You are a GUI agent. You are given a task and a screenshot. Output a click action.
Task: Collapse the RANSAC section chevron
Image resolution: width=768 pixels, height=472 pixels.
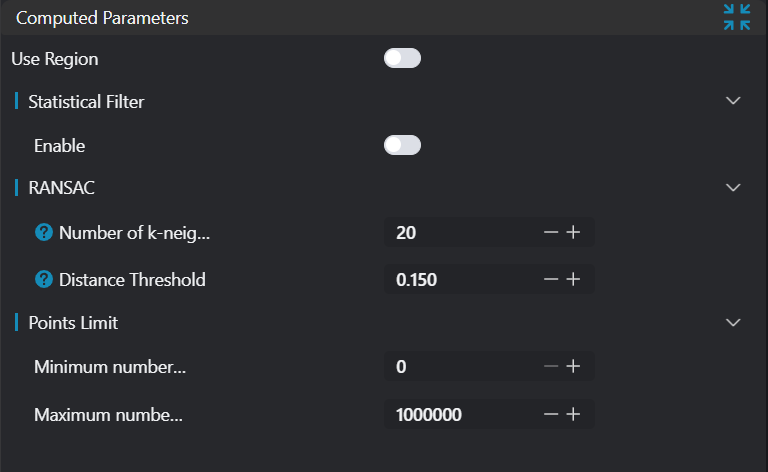[733, 187]
